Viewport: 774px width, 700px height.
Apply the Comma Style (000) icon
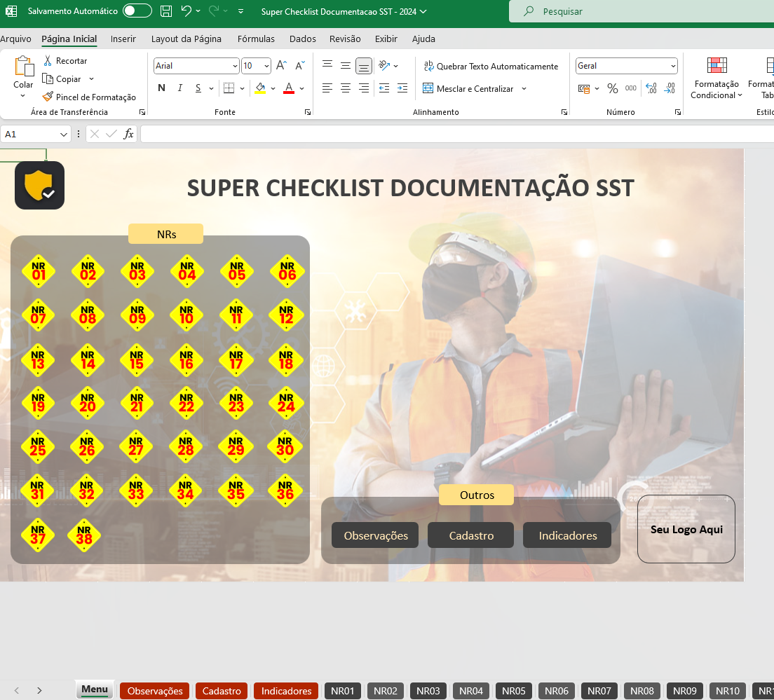tap(630, 88)
